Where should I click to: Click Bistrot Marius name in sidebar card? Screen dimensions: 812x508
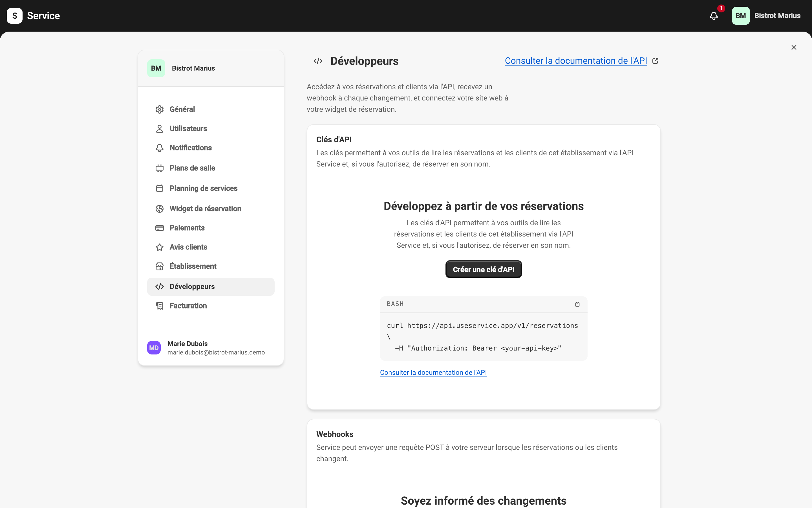pyautogui.click(x=193, y=68)
